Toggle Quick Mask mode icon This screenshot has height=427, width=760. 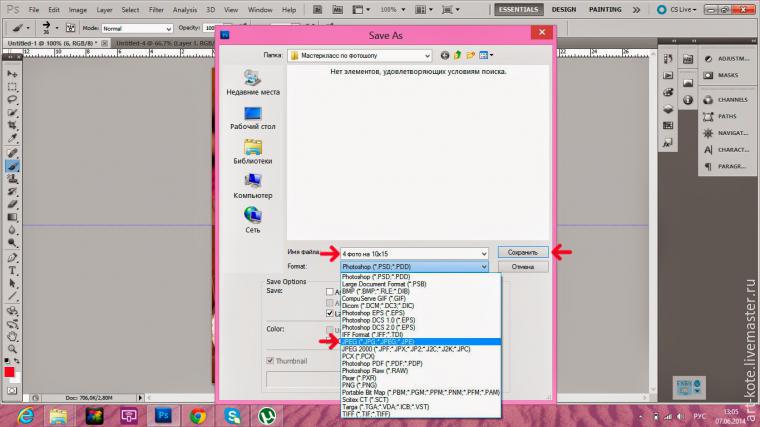(x=12, y=390)
